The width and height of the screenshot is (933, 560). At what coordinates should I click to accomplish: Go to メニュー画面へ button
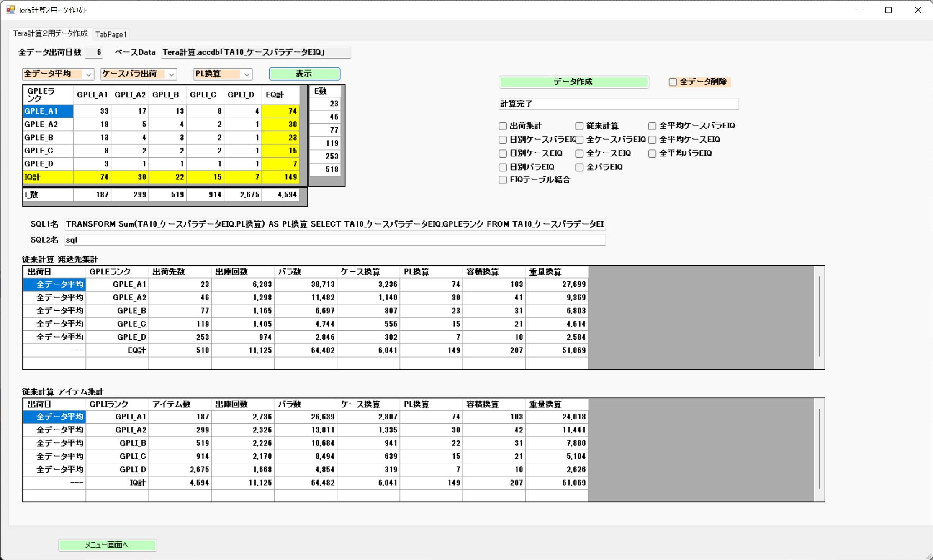pos(107,545)
